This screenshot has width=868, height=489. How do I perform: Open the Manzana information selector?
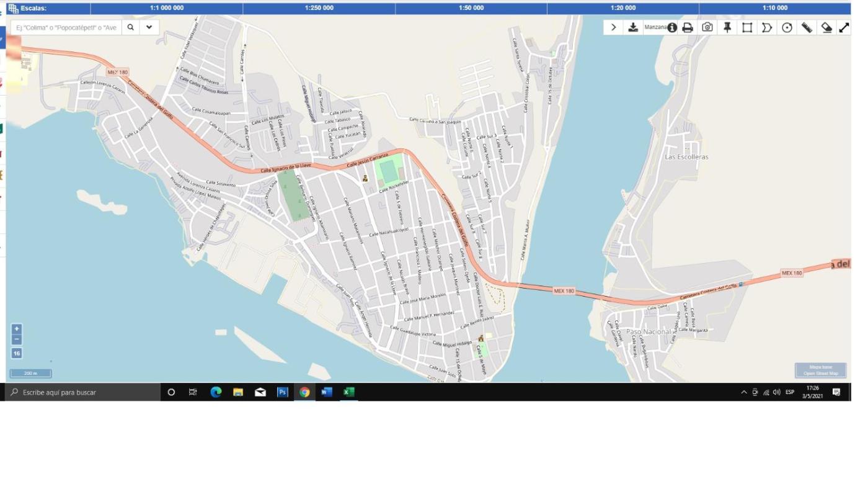pos(660,27)
